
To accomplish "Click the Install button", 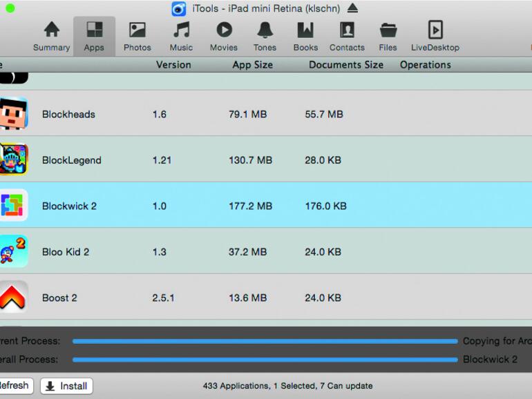I will (x=66, y=386).
